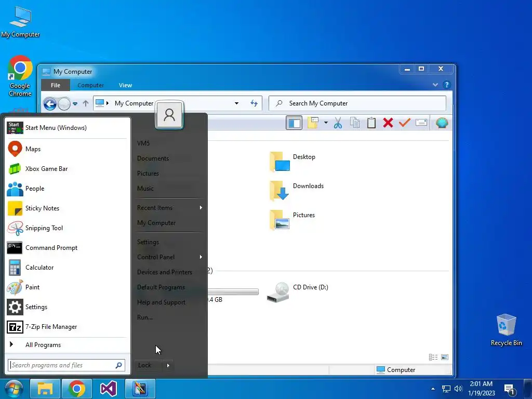Open notification center icon
The height and width of the screenshot is (399, 532).
point(509,389)
